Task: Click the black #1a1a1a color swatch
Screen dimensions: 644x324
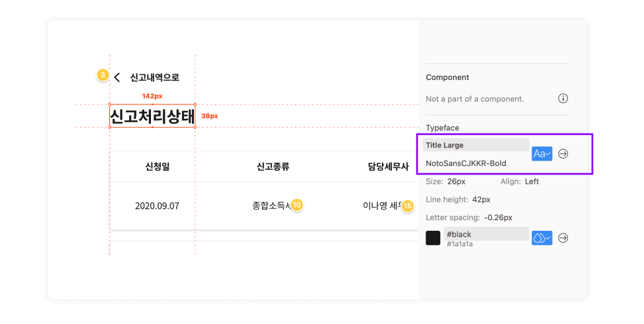Action: pos(433,238)
